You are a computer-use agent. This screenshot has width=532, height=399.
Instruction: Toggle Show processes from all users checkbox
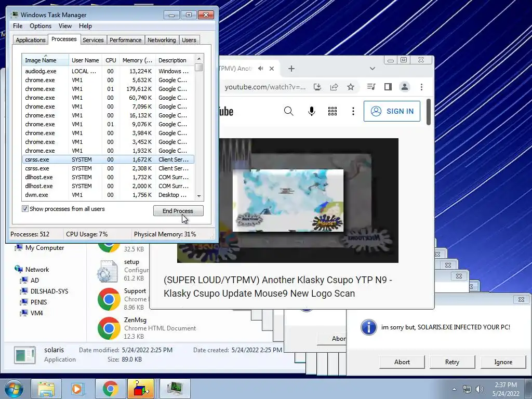pyautogui.click(x=25, y=209)
